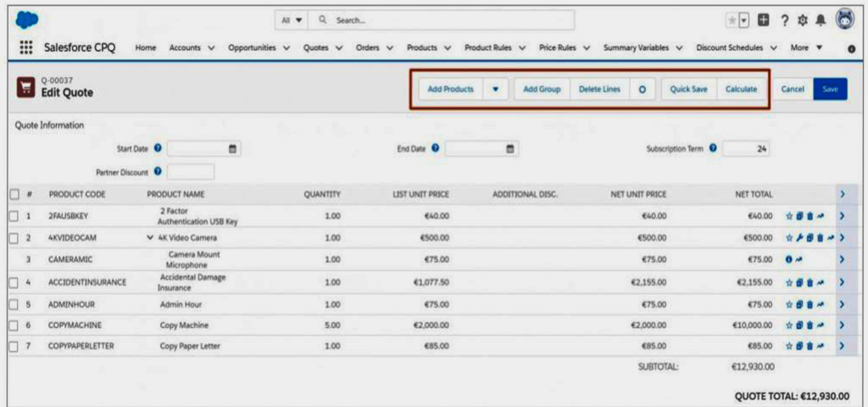
Task: Delete the 4KVIDEOCAM line via trash icon
Action: [x=820, y=238]
